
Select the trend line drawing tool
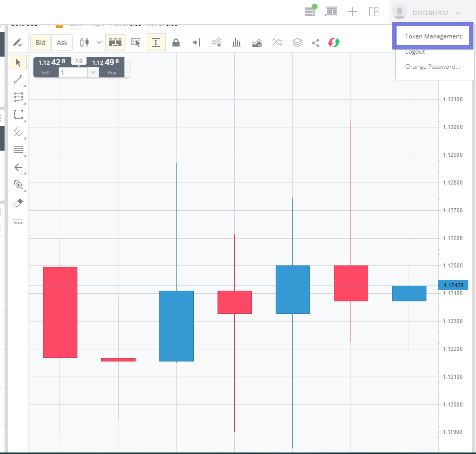tap(18, 79)
